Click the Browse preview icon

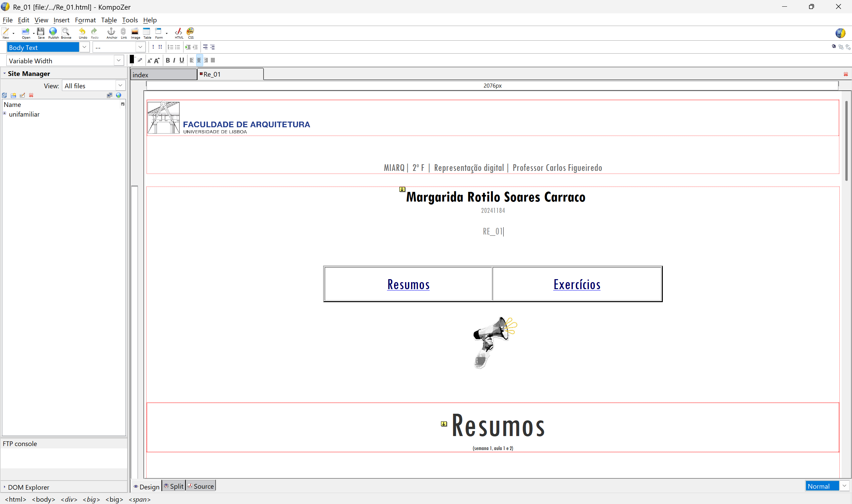[66, 33]
